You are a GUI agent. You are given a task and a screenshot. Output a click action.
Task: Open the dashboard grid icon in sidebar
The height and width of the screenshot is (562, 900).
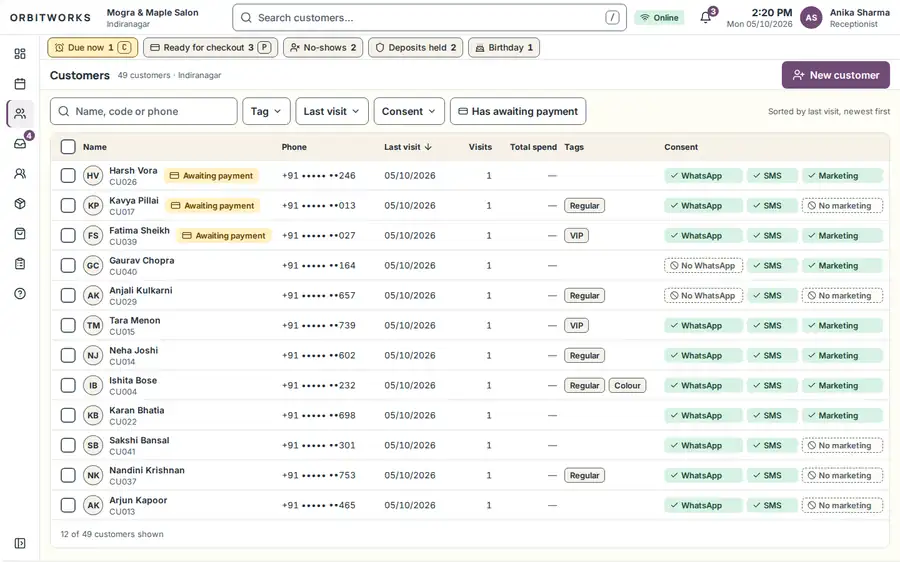click(20, 53)
